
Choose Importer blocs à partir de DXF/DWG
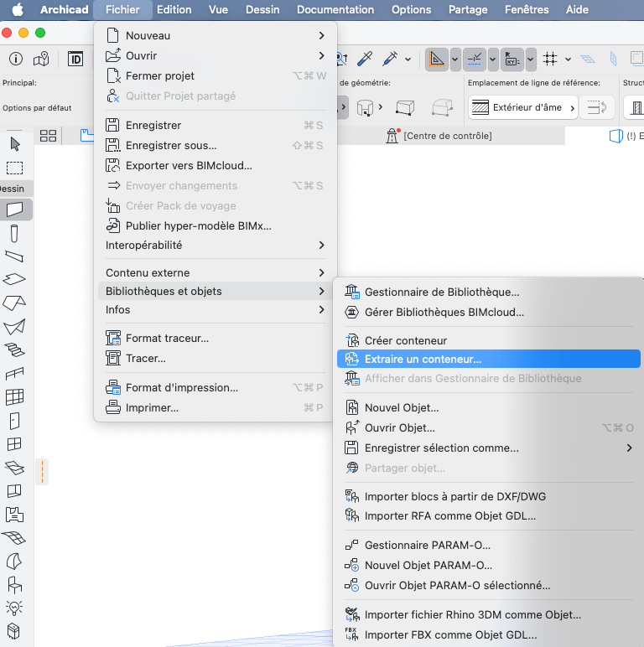[489, 496]
